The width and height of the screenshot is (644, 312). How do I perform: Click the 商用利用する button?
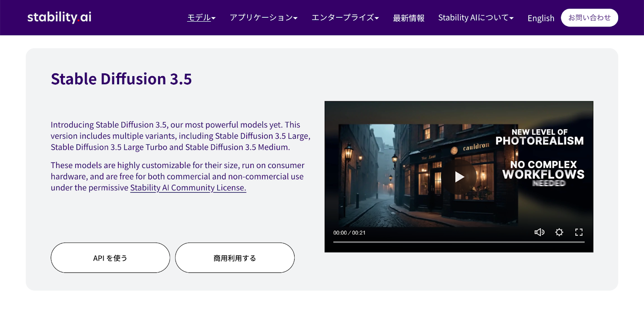(235, 258)
